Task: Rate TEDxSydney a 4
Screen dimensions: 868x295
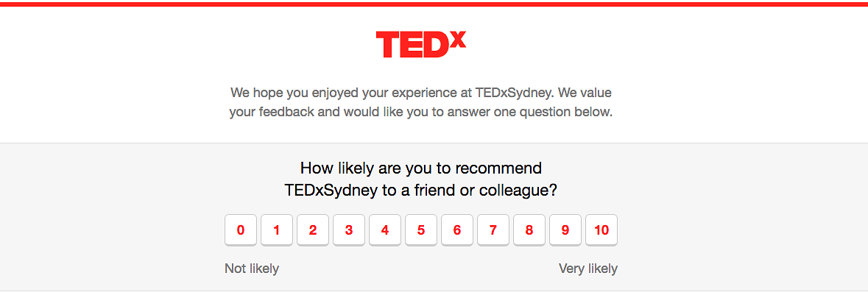Action: (x=385, y=230)
